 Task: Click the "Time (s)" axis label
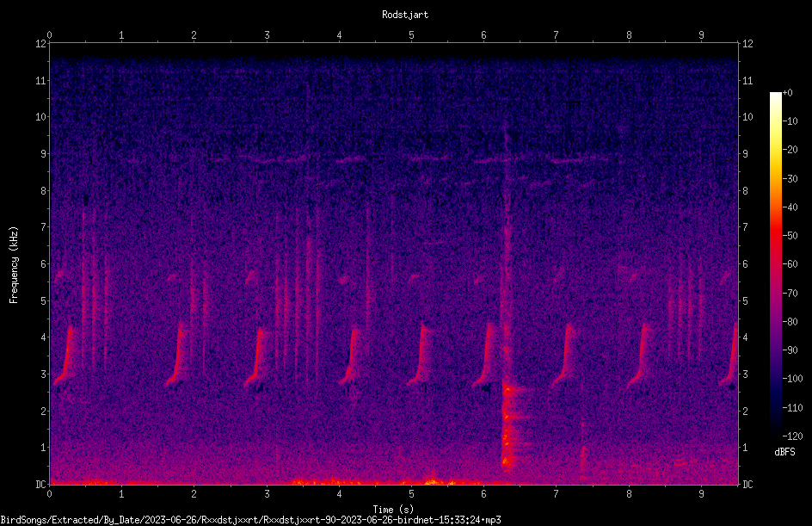click(x=393, y=510)
